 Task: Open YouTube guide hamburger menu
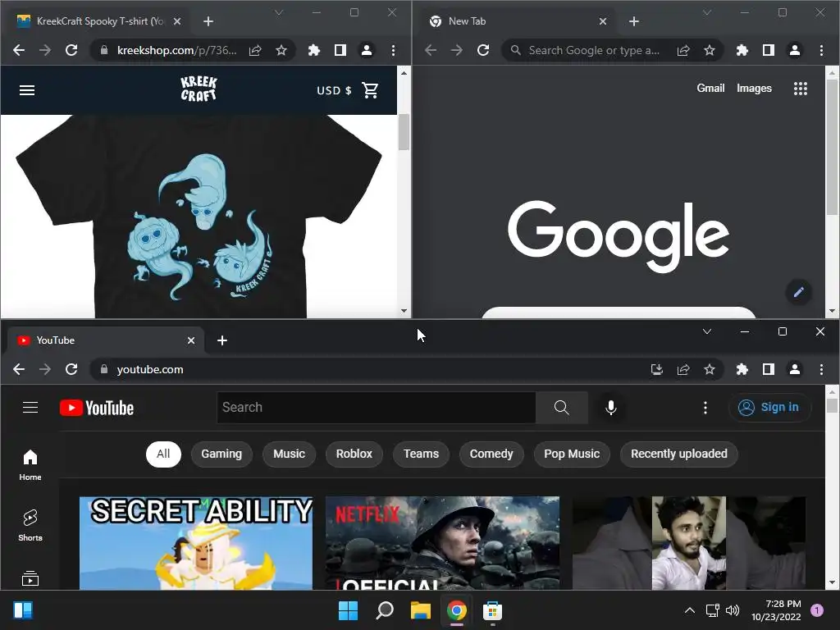click(30, 408)
